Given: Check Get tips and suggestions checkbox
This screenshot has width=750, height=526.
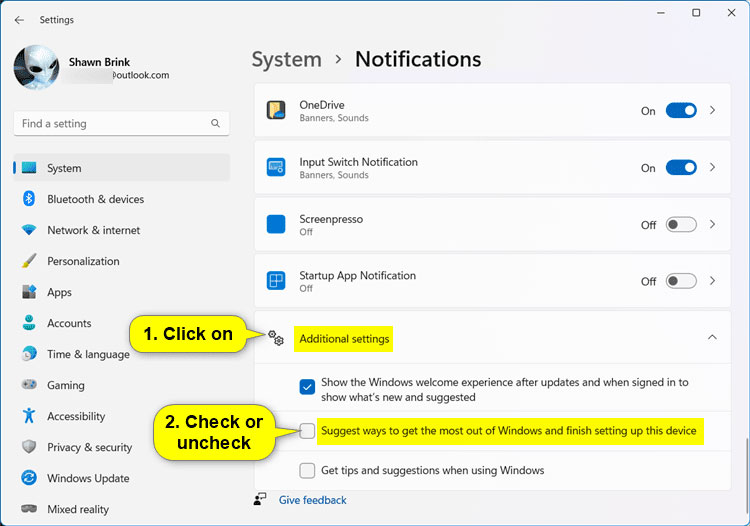Looking at the screenshot, I should point(307,471).
